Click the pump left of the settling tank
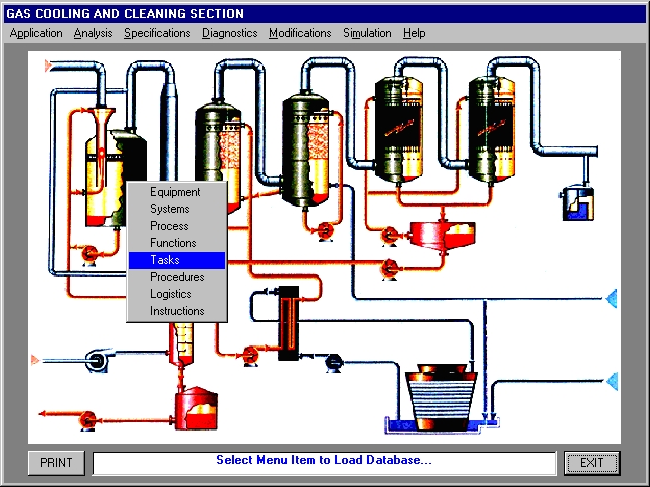 coord(390,236)
